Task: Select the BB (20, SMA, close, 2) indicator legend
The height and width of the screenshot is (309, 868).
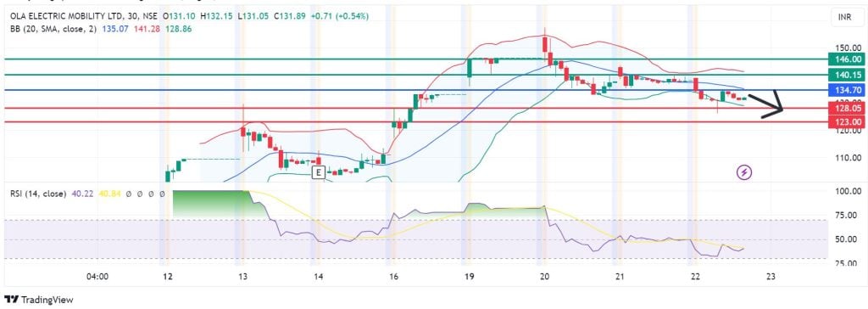Action: pos(53,29)
